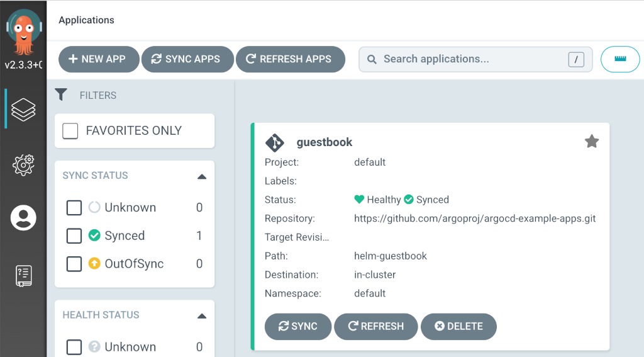Click the New App button
The height and width of the screenshot is (357, 644).
click(x=99, y=59)
